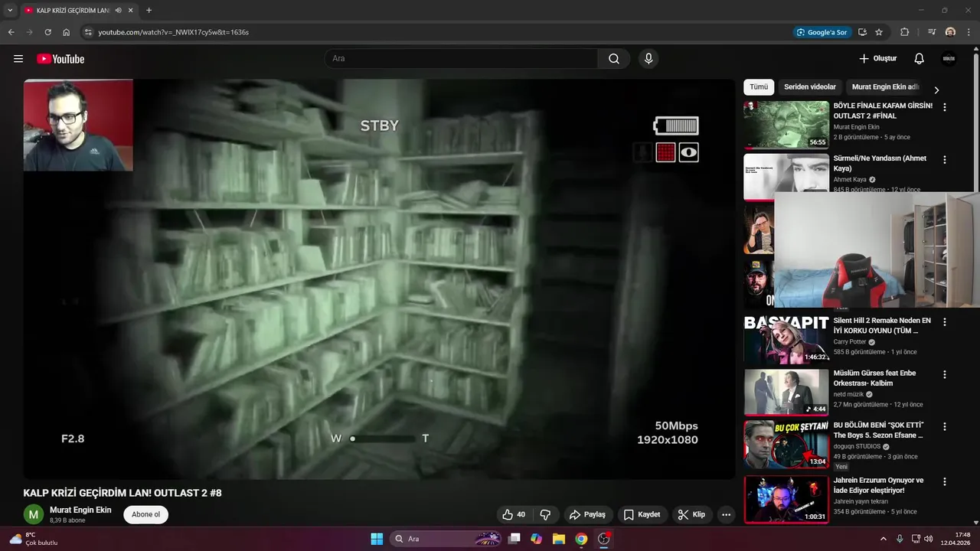The height and width of the screenshot is (551, 980).
Task: Open options for Silent Hill 2 Remake video
Action: pyautogui.click(x=944, y=322)
